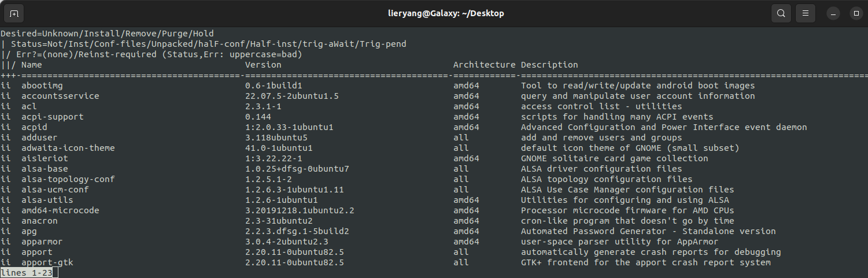Click the adwaita-icon-theme package name
868x278 pixels.
click(68, 148)
